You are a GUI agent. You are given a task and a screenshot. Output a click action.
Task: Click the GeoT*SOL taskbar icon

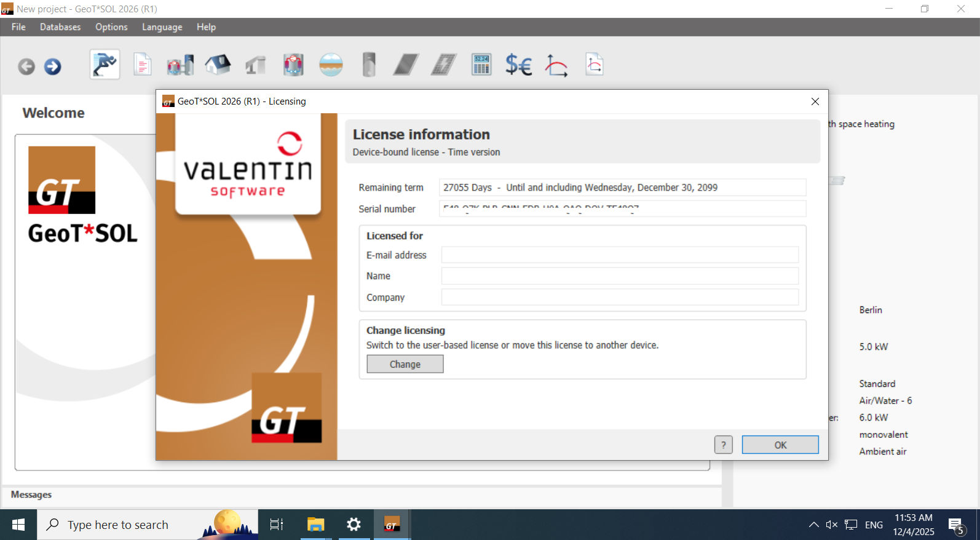tap(392, 525)
